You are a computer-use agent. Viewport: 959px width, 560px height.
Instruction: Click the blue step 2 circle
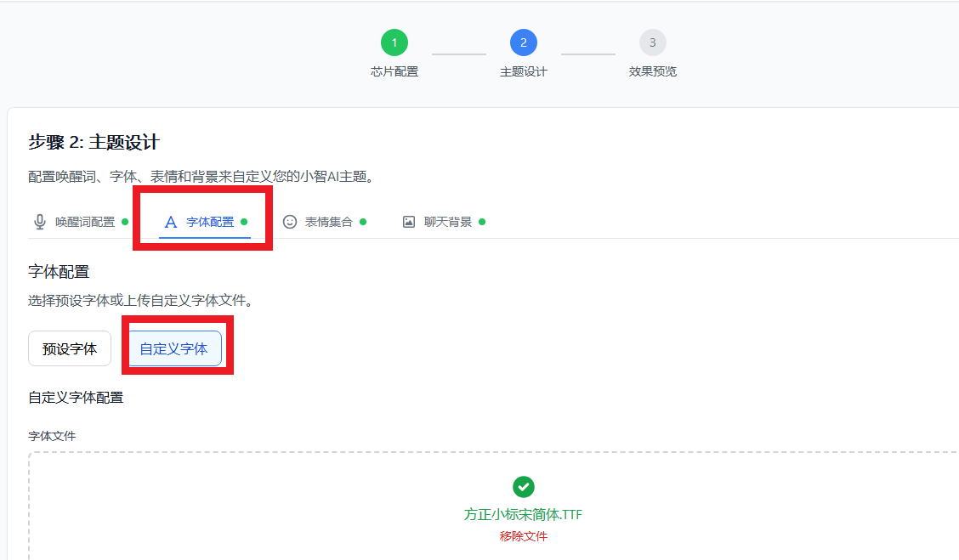click(x=524, y=42)
